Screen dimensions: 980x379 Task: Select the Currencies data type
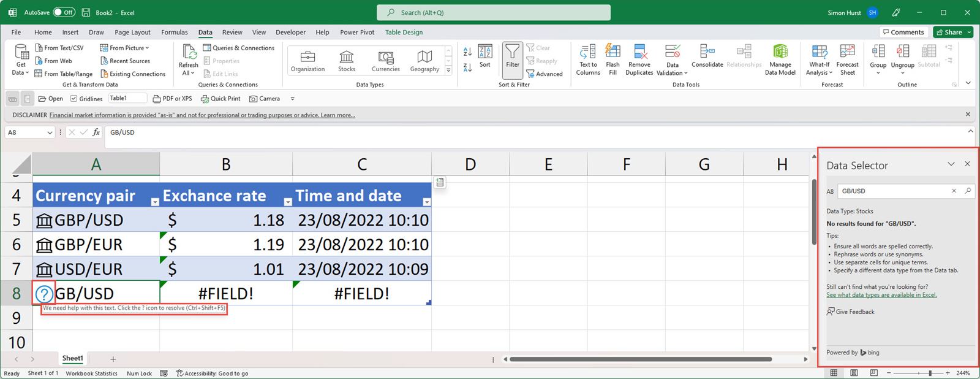click(385, 58)
